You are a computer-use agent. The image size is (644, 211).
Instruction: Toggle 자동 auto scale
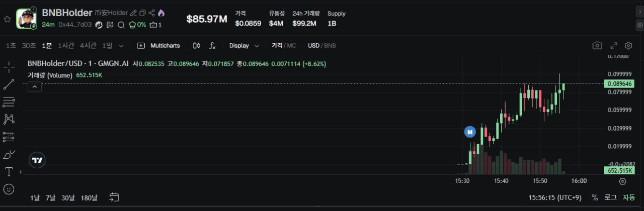(x=629, y=197)
